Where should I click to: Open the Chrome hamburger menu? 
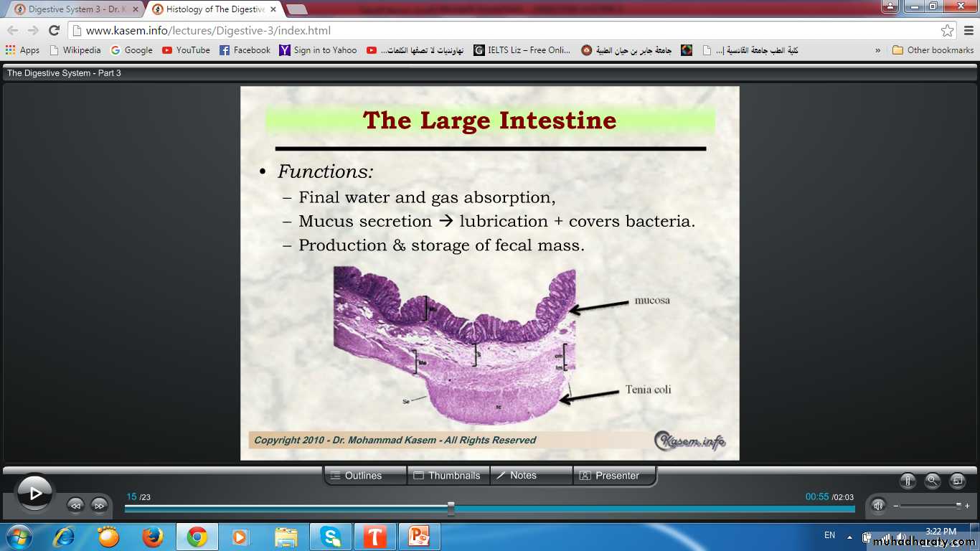pyautogui.click(x=967, y=31)
